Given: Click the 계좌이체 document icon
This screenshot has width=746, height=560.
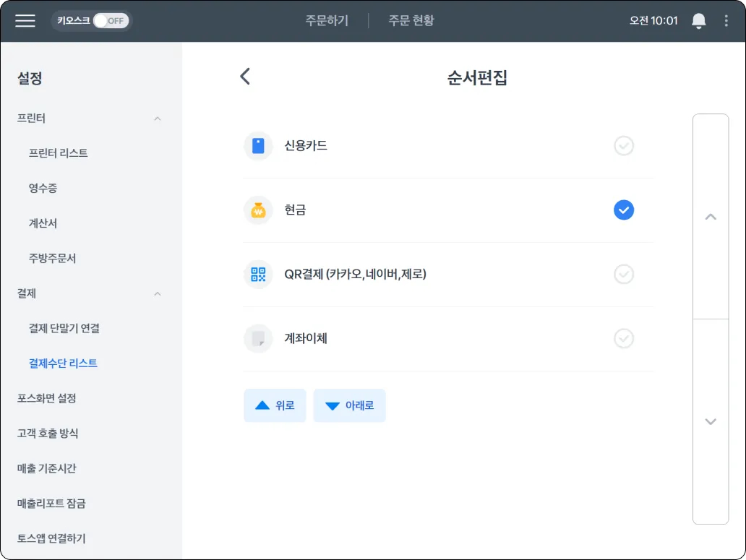Looking at the screenshot, I should point(258,338).
